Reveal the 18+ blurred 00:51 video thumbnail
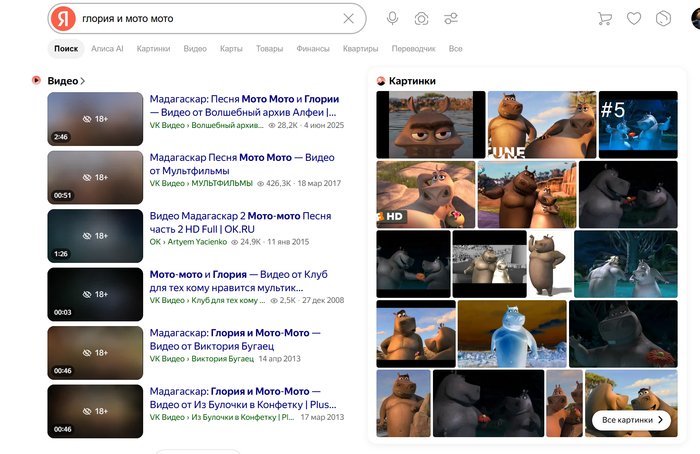 pos(95,177)
